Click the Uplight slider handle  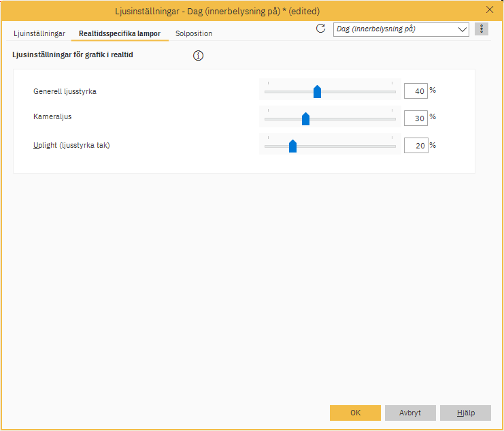(292, 146)
